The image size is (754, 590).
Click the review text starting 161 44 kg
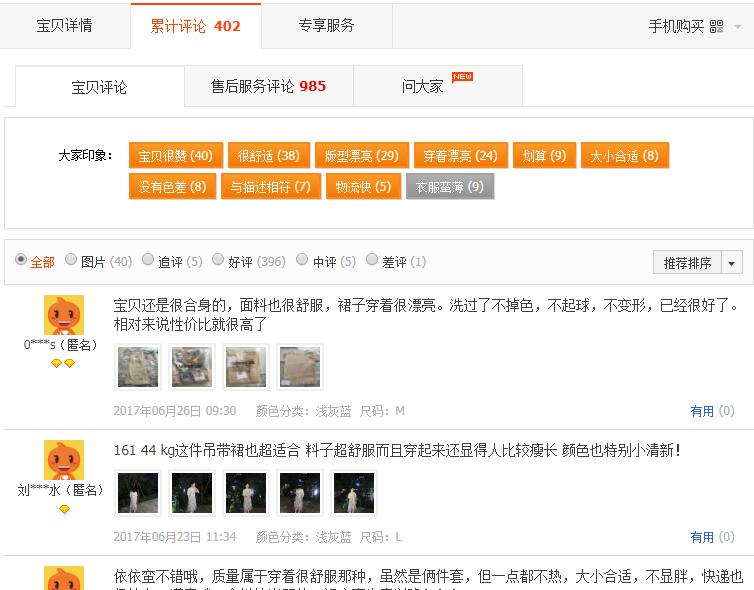click(x=397, y=451)
